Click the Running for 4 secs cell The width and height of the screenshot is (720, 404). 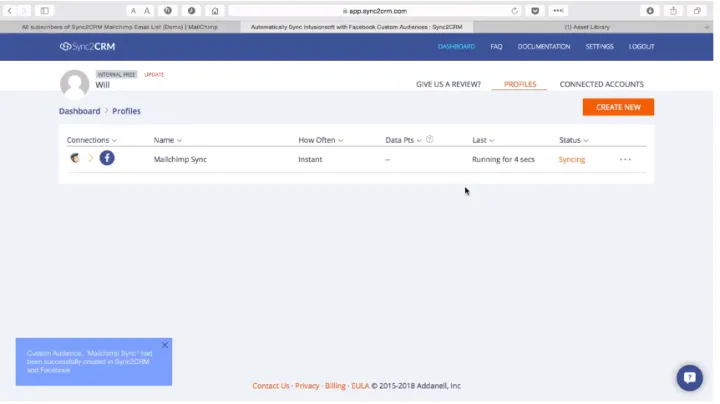point(503,159)
